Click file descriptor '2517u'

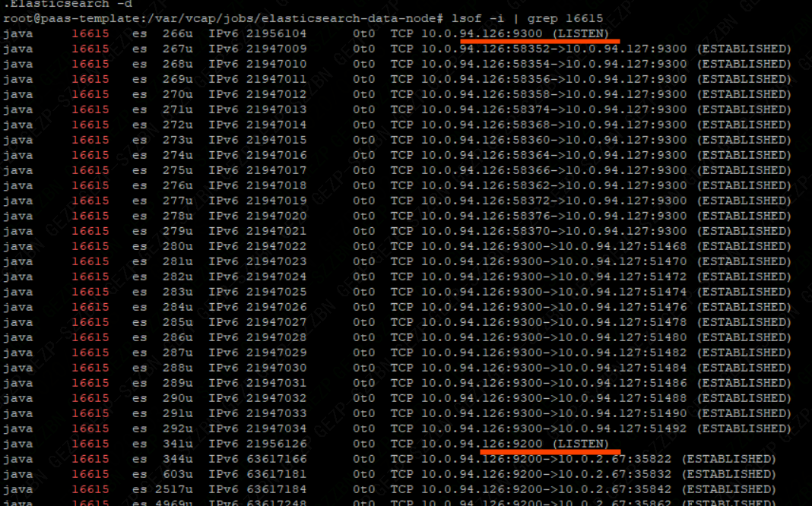tap(174, 489)
